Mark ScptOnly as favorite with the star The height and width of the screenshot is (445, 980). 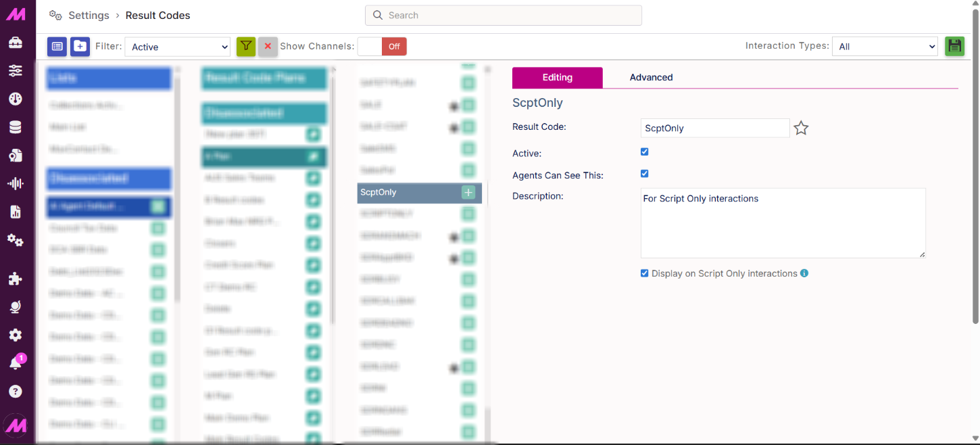click(801, 128)
